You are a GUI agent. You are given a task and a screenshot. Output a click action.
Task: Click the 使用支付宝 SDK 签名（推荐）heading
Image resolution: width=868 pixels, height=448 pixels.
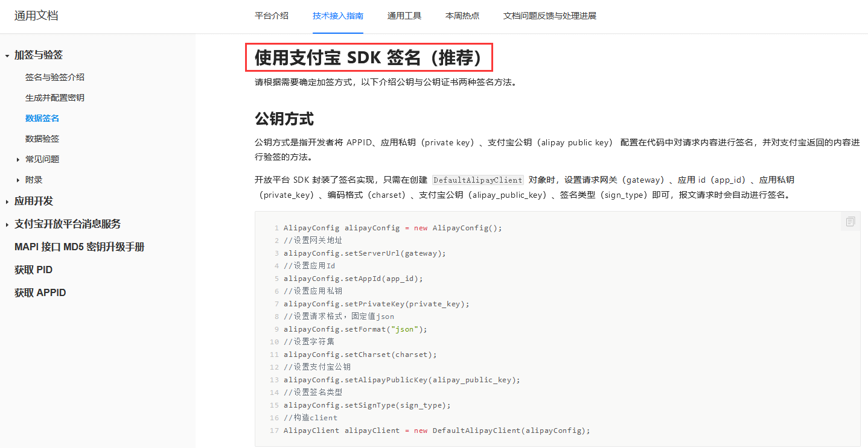tap(369, 57)
